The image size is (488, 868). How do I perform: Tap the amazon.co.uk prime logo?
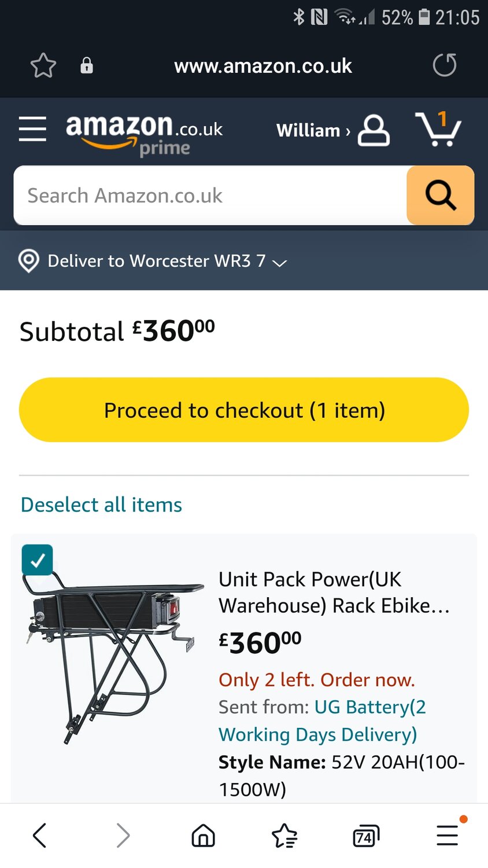pos(144,133)
